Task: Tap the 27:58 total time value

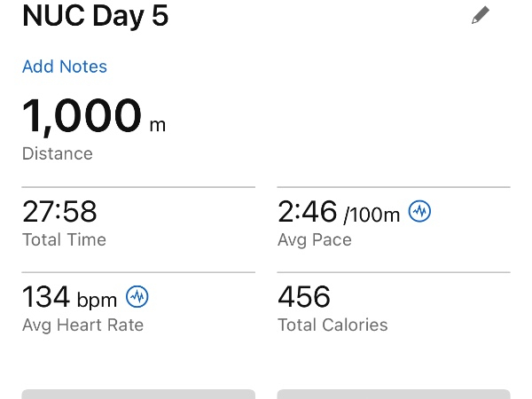Action: (x=59, y=212)
